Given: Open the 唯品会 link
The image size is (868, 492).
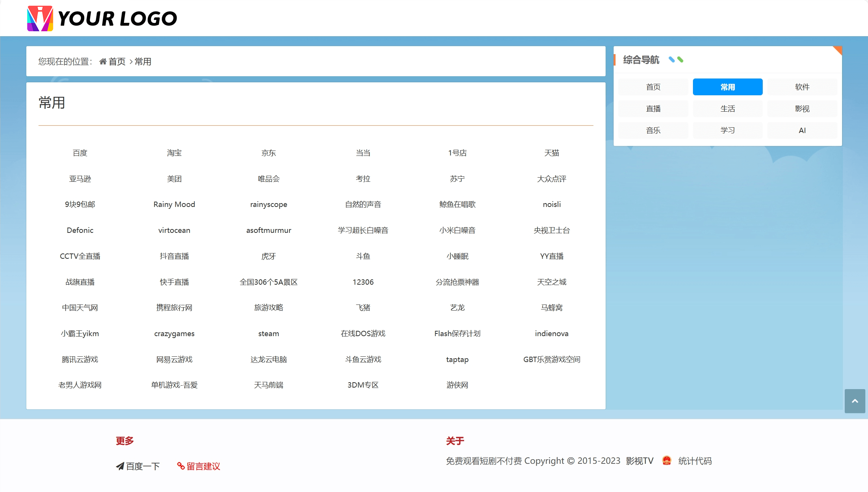Looking at the screenshot, I should [268, 179].
